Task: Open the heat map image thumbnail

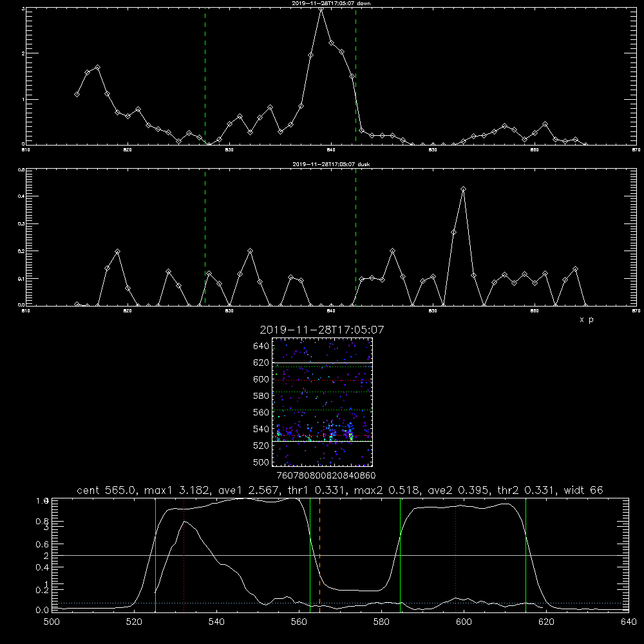Action: [x=322, y=402]
